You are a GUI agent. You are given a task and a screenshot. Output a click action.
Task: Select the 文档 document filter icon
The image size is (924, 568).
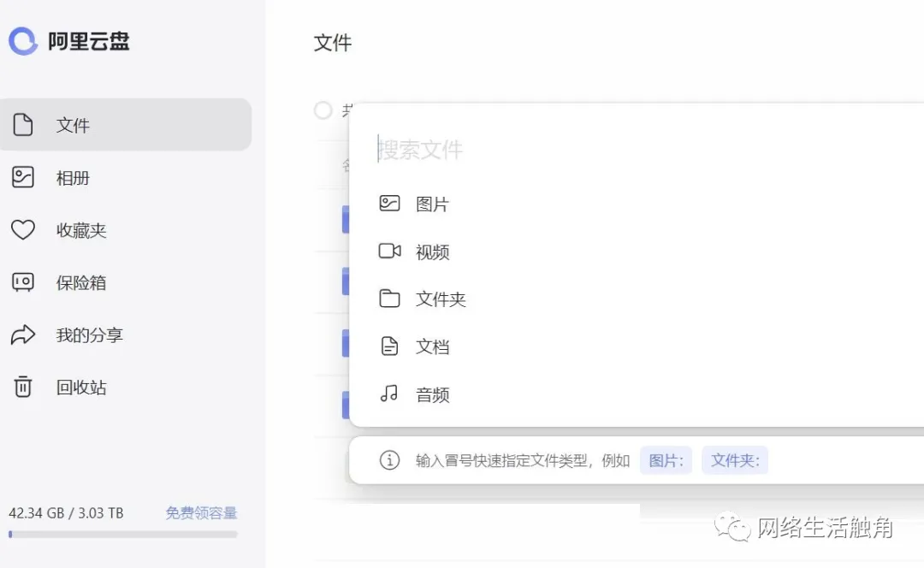click(389, 346)
